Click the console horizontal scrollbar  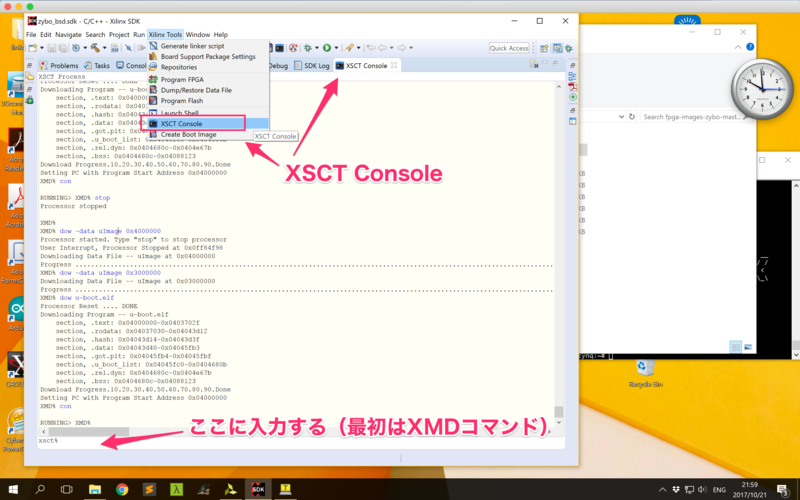88,432
